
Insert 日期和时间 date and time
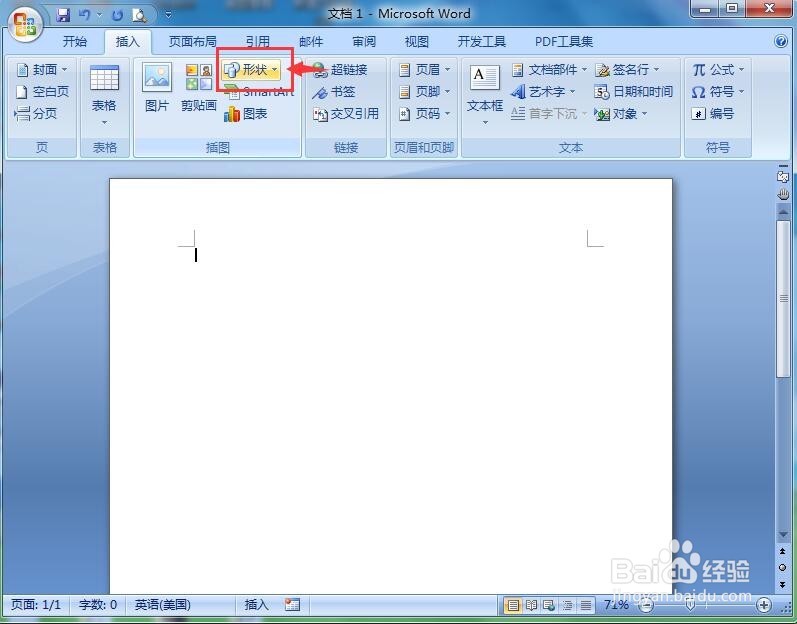pos(633,92)
